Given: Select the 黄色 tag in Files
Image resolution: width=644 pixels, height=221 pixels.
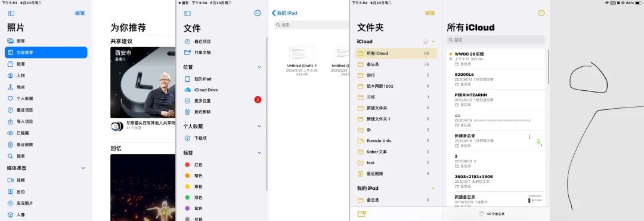Looking at the screenshot, I should (222, 186).
